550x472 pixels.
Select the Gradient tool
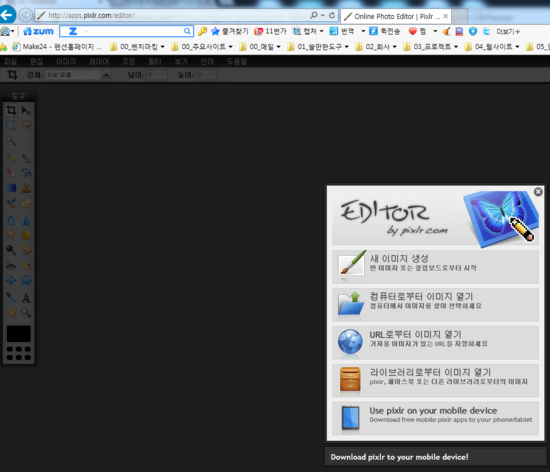click(11, 188)
